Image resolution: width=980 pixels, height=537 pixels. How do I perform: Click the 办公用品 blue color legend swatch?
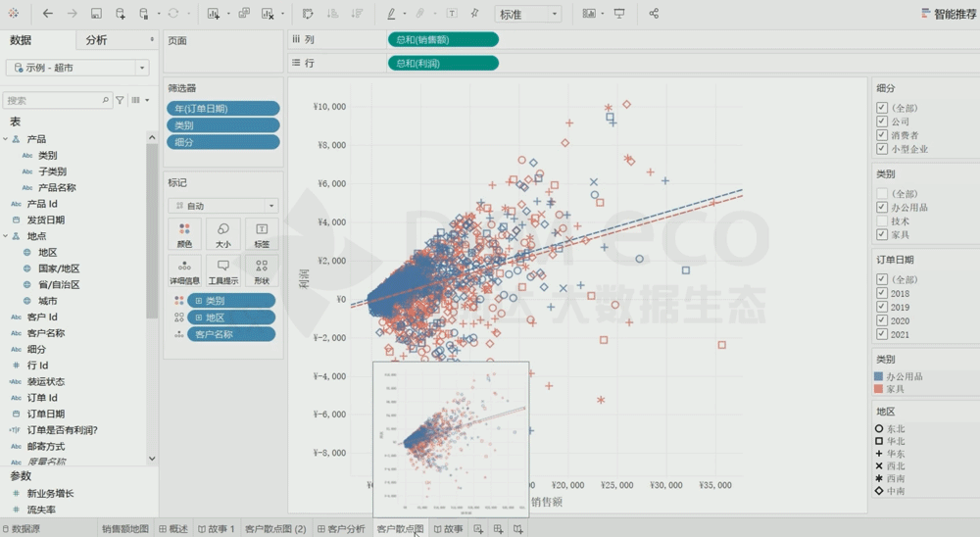pos(879,376)
